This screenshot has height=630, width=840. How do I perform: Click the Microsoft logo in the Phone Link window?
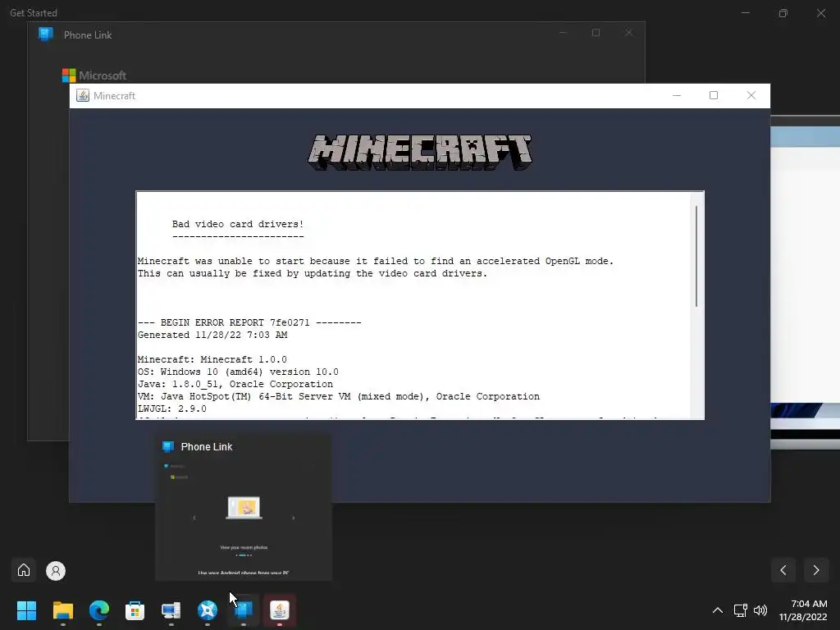click(x=94, y=75)
